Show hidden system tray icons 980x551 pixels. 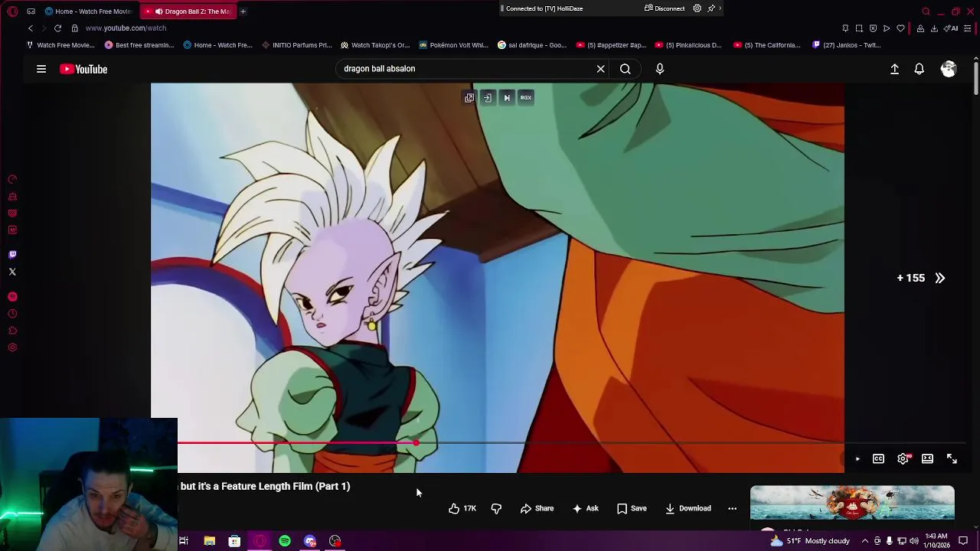click(865, 541)
